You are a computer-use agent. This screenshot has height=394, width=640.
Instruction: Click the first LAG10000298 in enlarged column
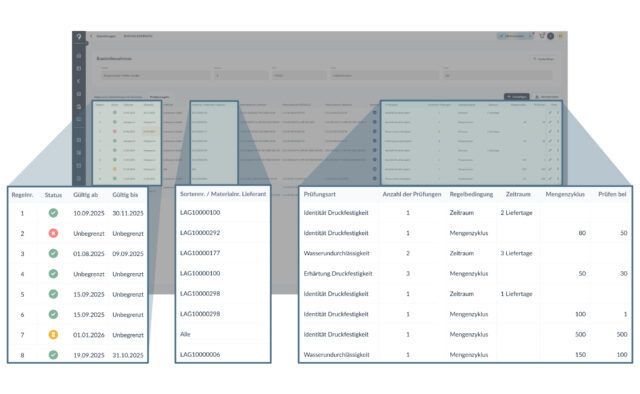[200, 294]
